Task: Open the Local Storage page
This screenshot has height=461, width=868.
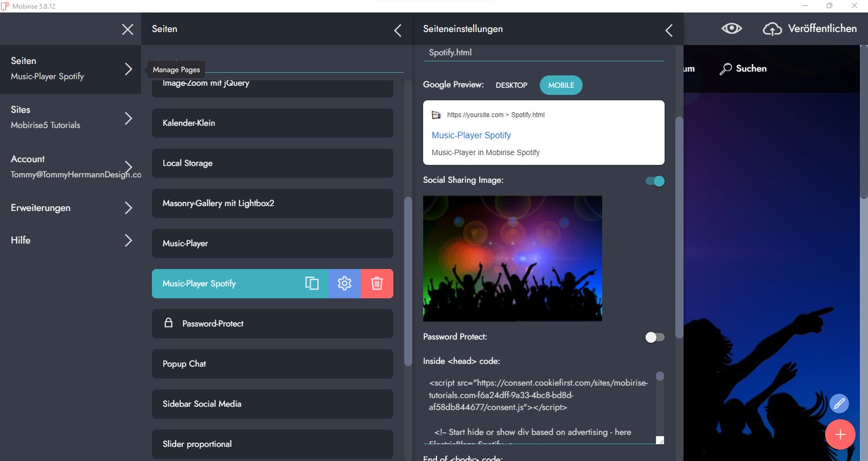Action: (272, 163)
